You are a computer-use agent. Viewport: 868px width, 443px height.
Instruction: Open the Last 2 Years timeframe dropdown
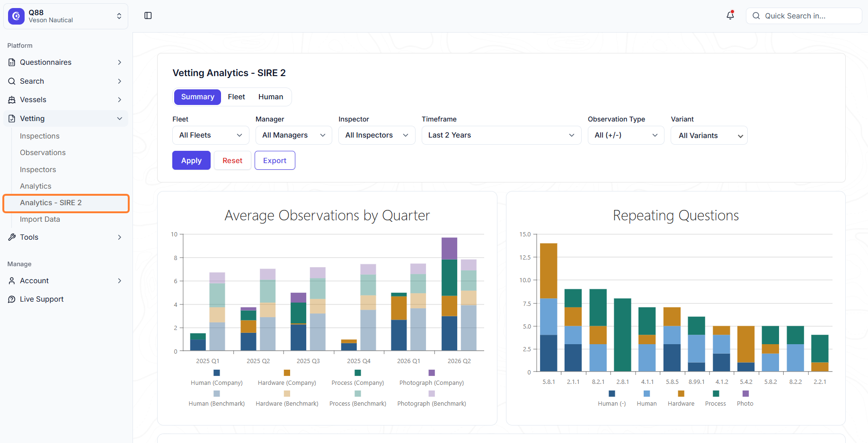[501, 135]
